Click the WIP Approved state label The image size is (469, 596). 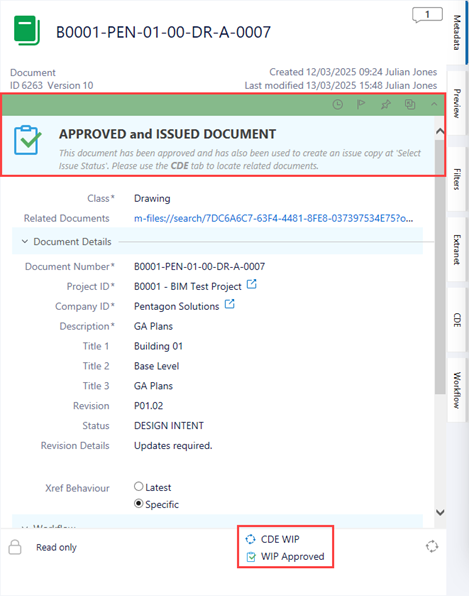293,556
